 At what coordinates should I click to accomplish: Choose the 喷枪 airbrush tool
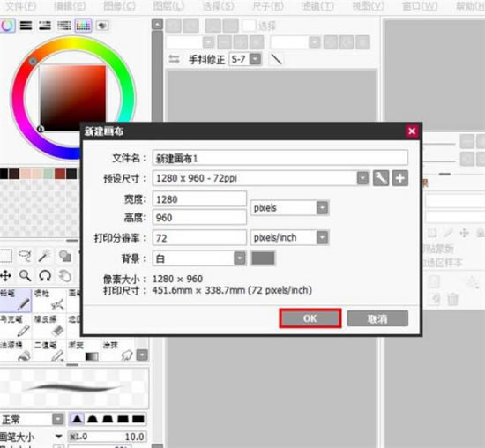(49, 300)
